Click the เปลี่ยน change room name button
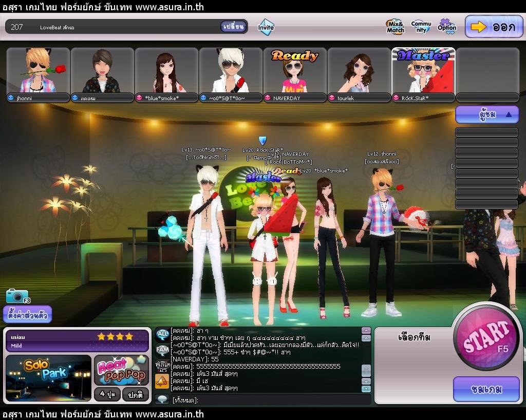The width and height of the screenshot is (526, 420). [x=234, y=27]
